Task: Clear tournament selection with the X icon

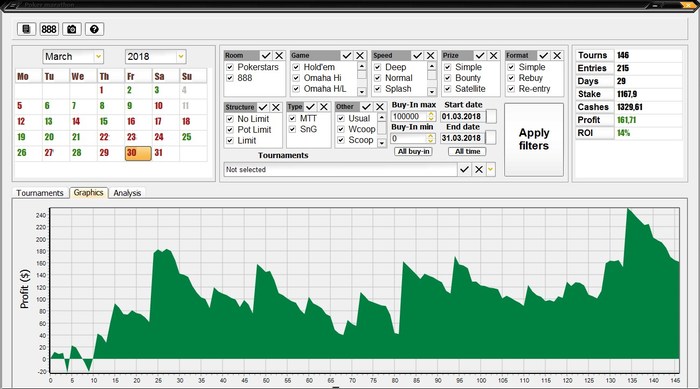Action: point(479,169)
